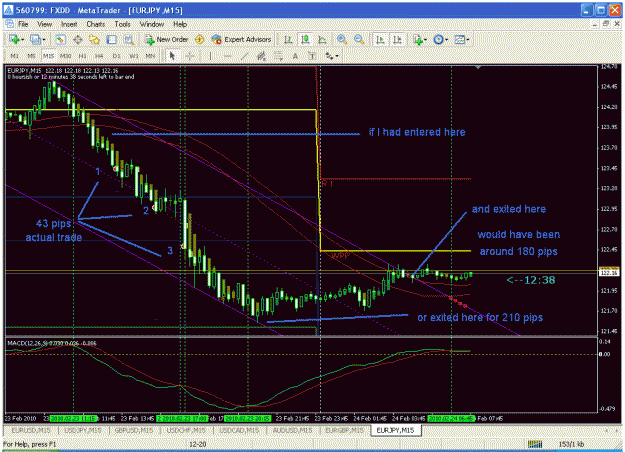The height and width of the screenshot is (452, 625).
Task: Click the Expert Advisors button
Action: [241, 39]
